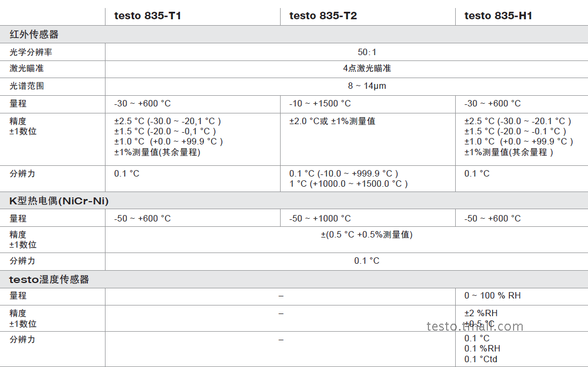Open the testo.tmall.com watermark link
Screen dimensions: 588x367
(475, 326)
